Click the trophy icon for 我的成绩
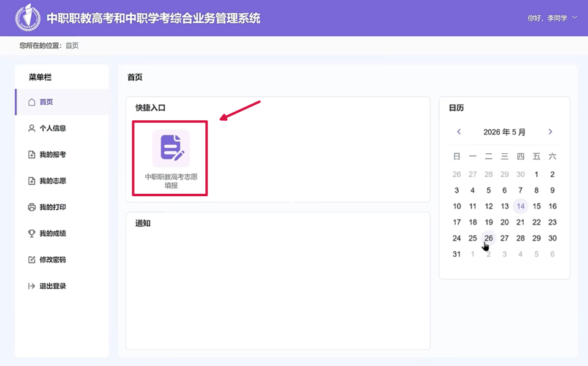 point(31,234)
